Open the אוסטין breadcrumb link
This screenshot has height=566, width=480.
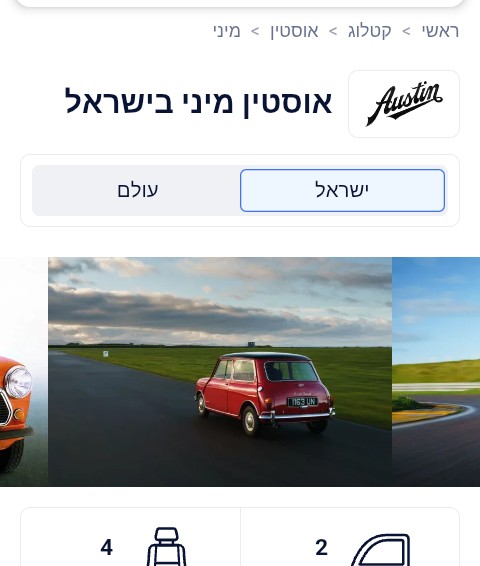(x=294, y=31)
